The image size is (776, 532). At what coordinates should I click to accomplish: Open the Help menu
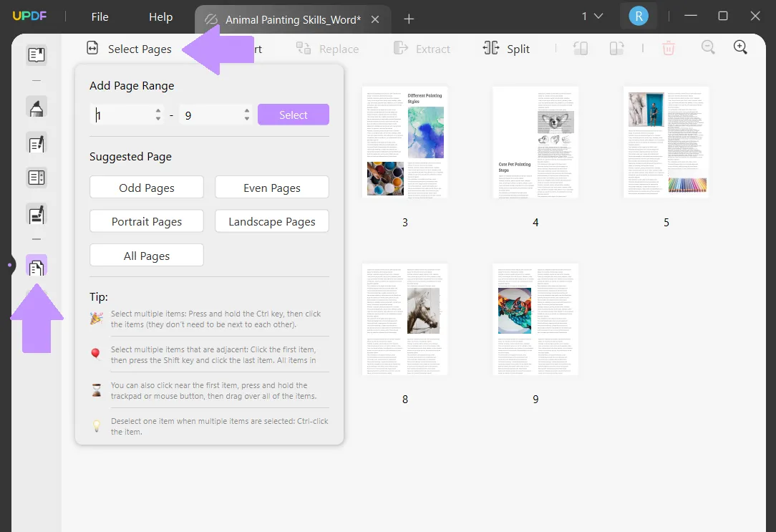[x=161, y=16]
